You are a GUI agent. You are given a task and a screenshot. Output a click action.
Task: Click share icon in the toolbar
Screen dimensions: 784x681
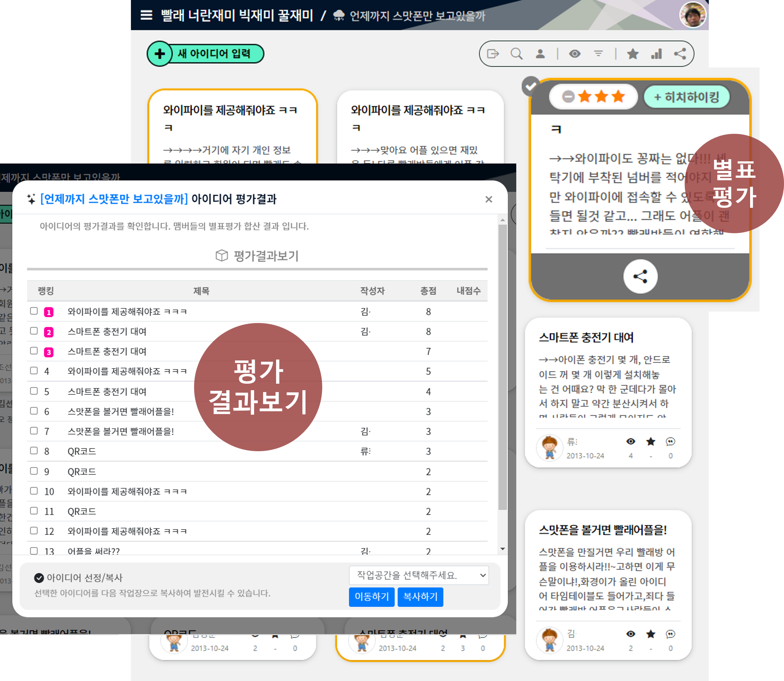(x=680, y=54)
